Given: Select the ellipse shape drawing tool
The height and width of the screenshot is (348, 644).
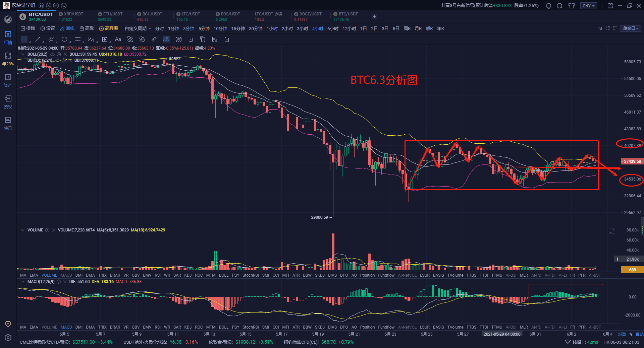Looking at the screenshot, I should [64, 39].
